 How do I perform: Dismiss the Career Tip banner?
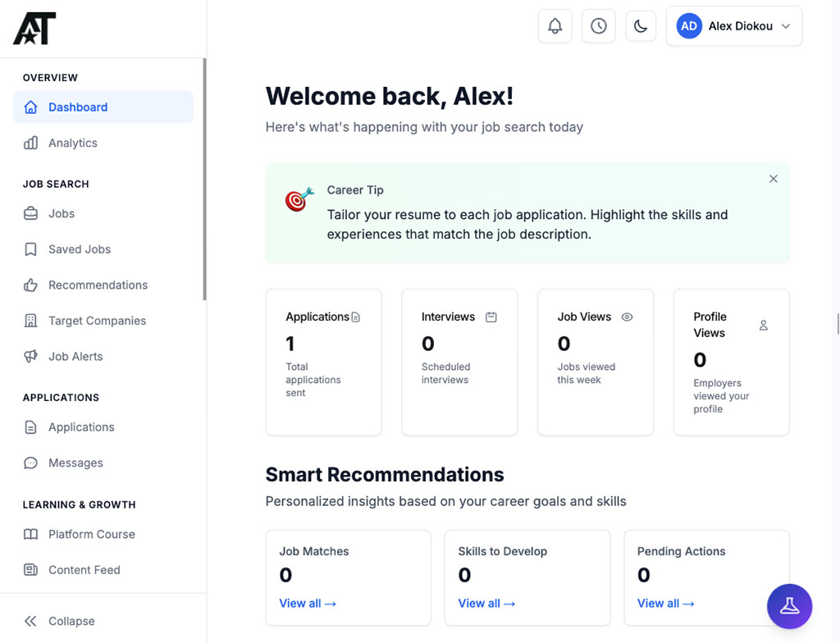(774, 179)
